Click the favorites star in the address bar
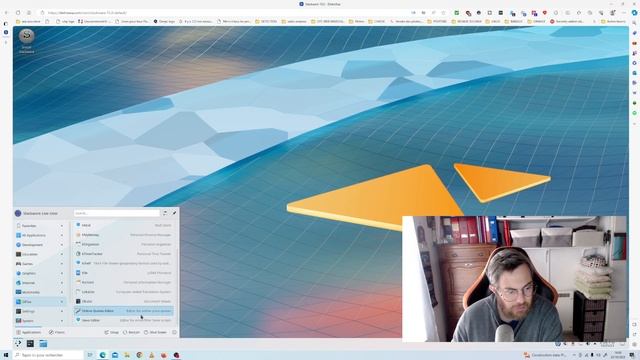This screenshot has width=640, height=360. [x=443, y=13]
